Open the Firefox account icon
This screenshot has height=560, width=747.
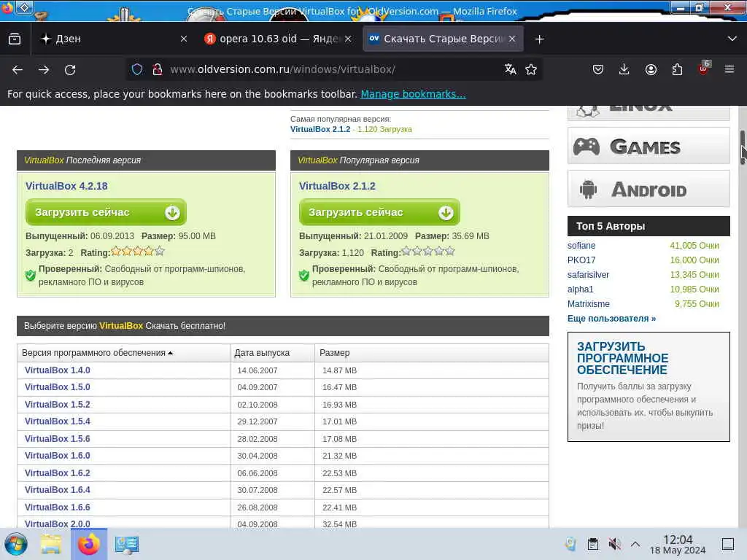(x=651, y=69)
